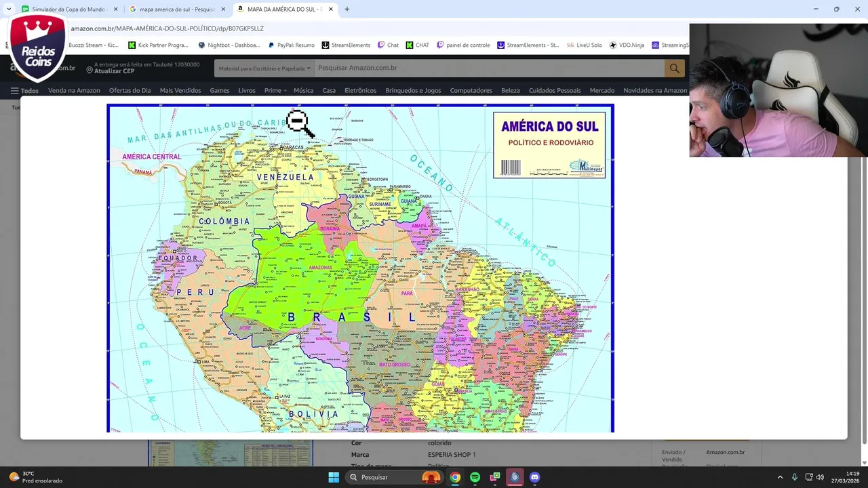Open the Eletrônicos category link
This screenshot has width=868, height=488.
[x=360, y=91]
